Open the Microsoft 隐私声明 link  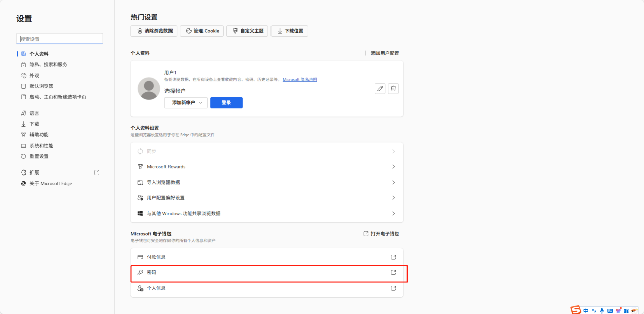click(299, 80)
